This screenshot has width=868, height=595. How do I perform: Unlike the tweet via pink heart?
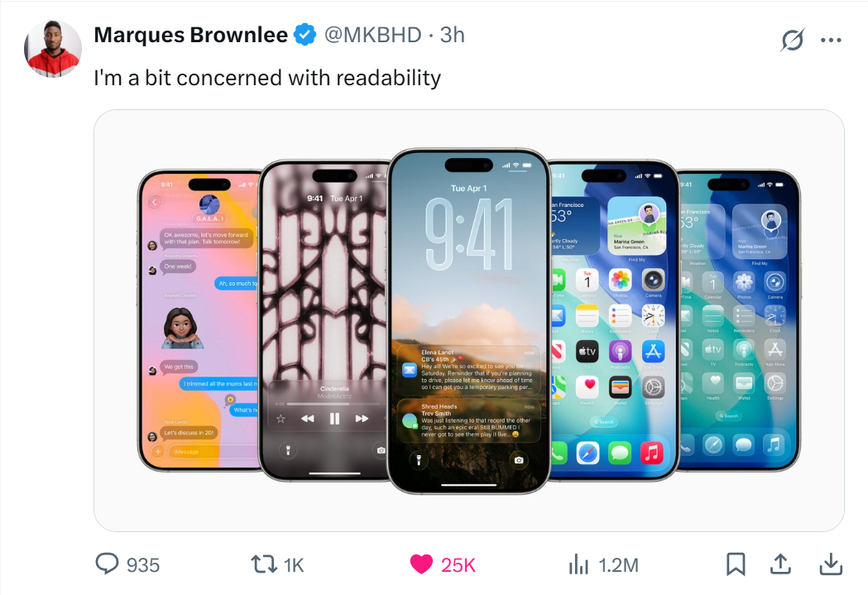421,564
